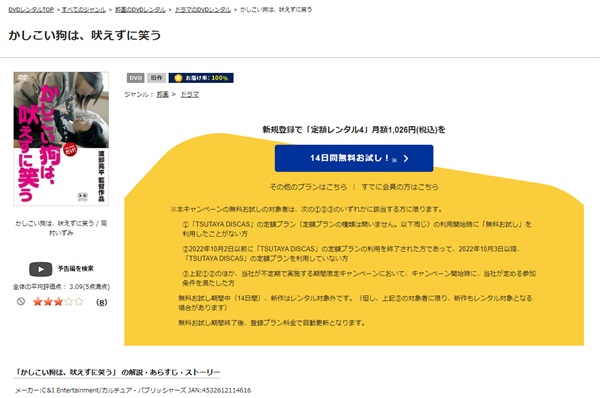600x398 pixels.
Task: Go to すべてのジャンル breadcrumb
Action: [84, 10]
